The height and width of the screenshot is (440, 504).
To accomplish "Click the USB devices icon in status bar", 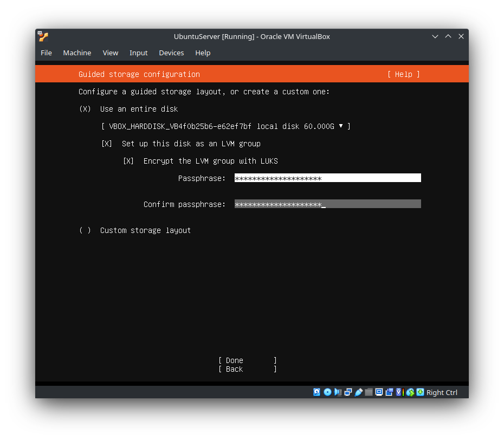I will point(358,392).
